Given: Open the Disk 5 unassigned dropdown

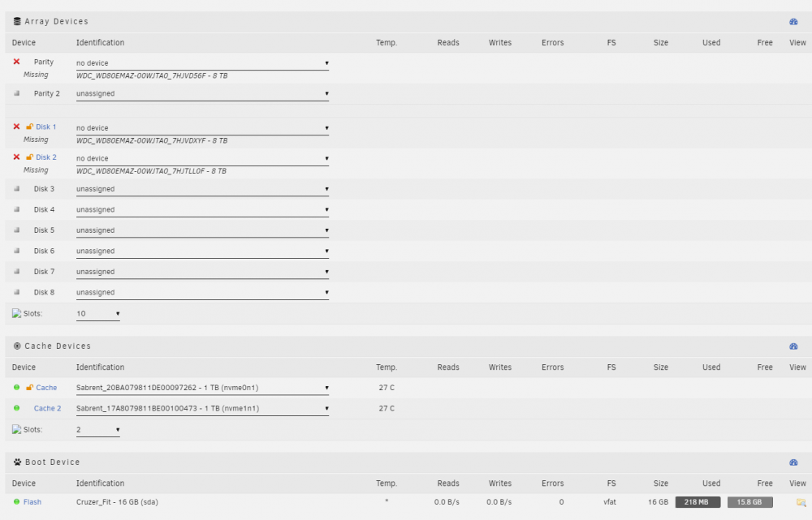Looking at the screenshot, I should 202,230.
